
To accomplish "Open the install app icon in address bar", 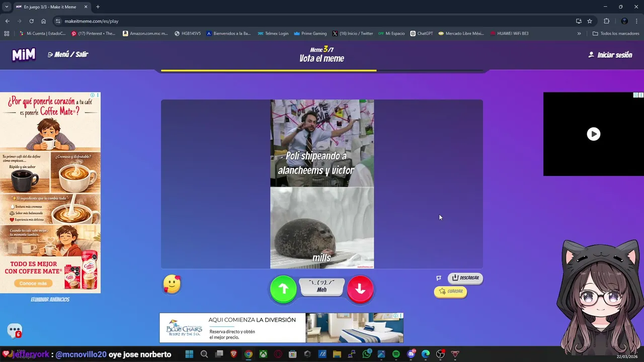I will [x=579, y=21].
